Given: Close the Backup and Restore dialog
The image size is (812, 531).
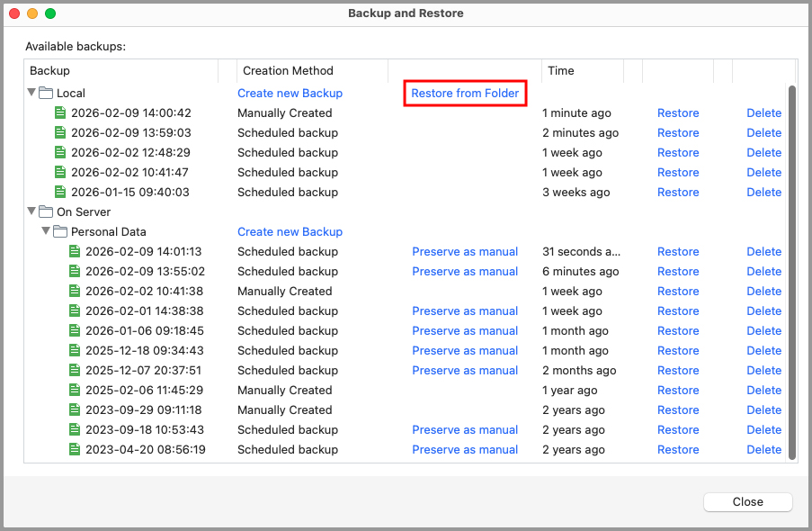Looking at the screenshot, I should [747, 502].
